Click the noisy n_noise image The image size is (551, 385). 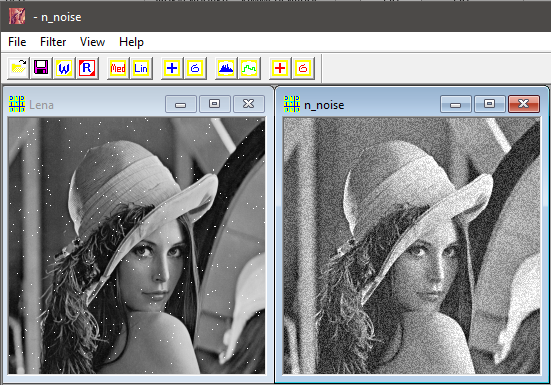point(411,246)
